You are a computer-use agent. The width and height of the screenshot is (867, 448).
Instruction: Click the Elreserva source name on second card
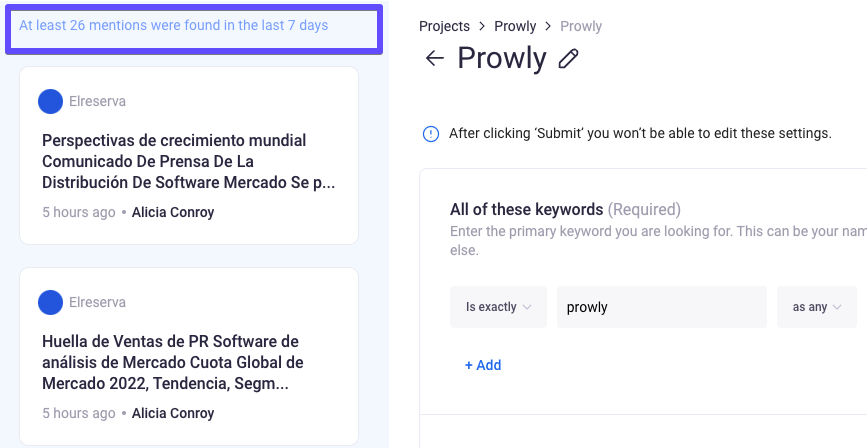coord(97,302)
